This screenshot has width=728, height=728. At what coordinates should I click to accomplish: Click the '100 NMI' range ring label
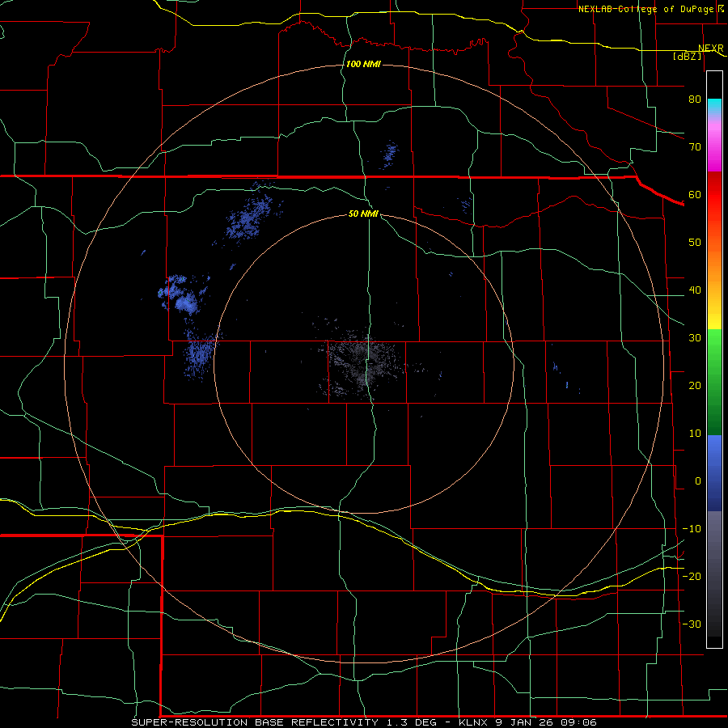pyautogui.click(x=363, y=64)
